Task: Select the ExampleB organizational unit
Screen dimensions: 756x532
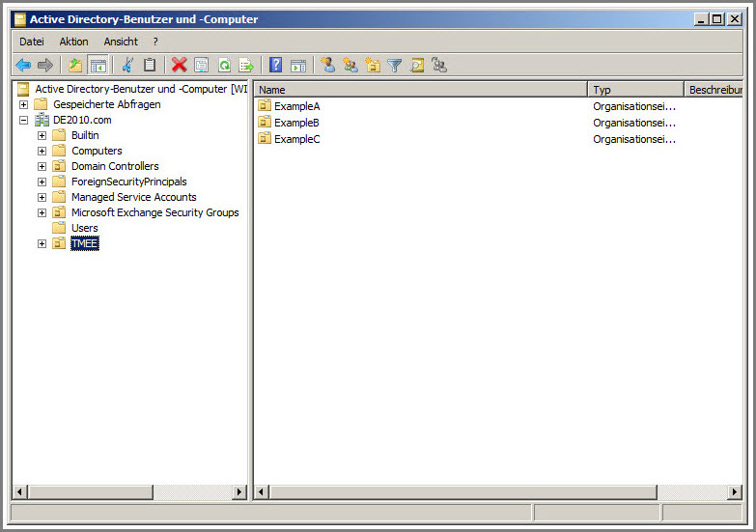Action: [x=296, y=123]
